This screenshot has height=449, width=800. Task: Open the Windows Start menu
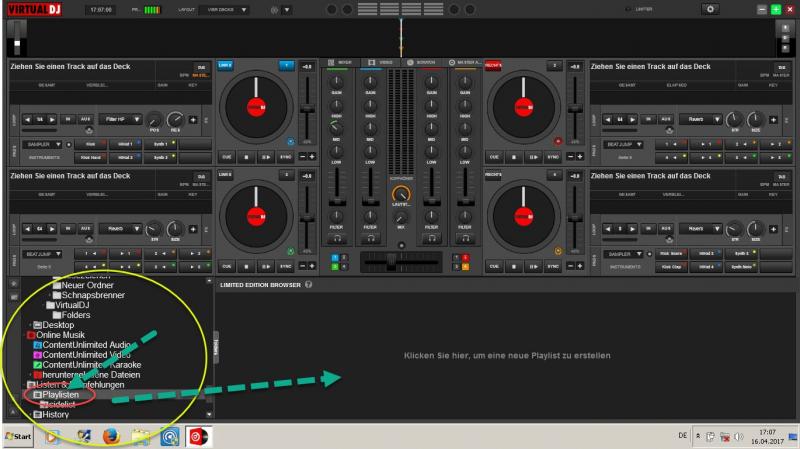point(18,437)
